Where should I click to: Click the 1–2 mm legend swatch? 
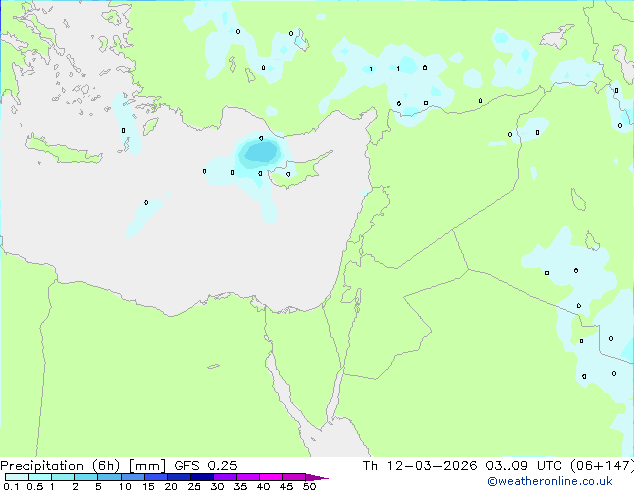[63, 477]
